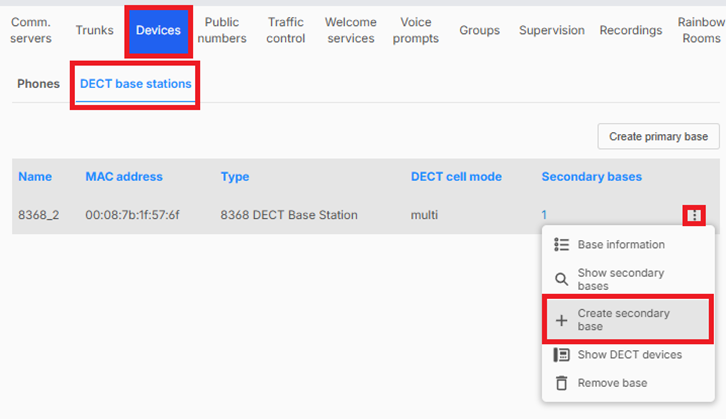Open the Devices tab
The width and height of the screenshot is (726, 419).
click(x=158, y=31)
